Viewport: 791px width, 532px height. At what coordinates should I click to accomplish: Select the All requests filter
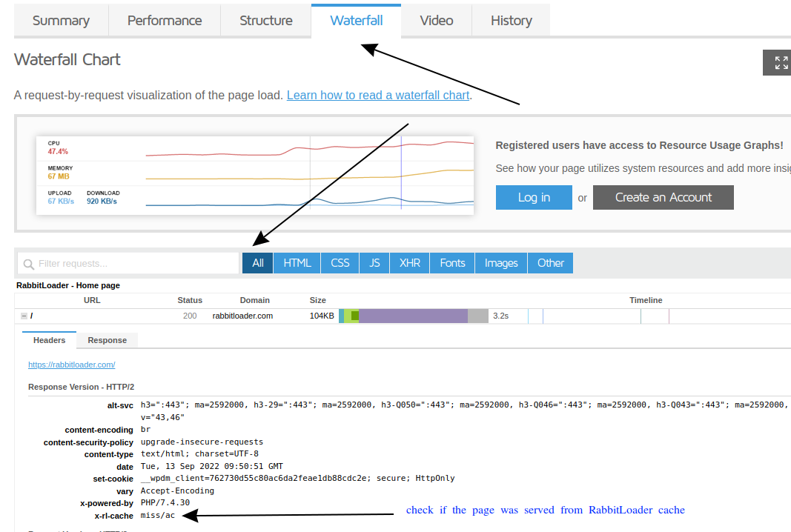(257, 263)
